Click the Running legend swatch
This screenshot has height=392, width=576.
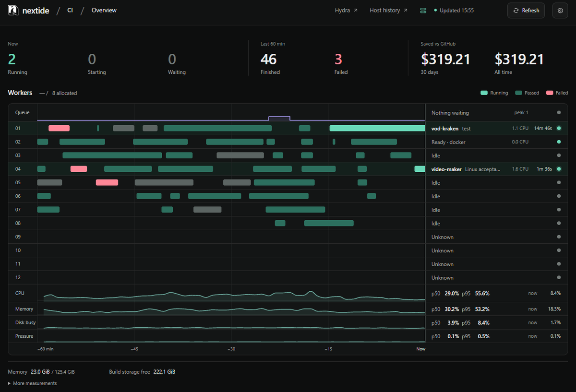484,93
